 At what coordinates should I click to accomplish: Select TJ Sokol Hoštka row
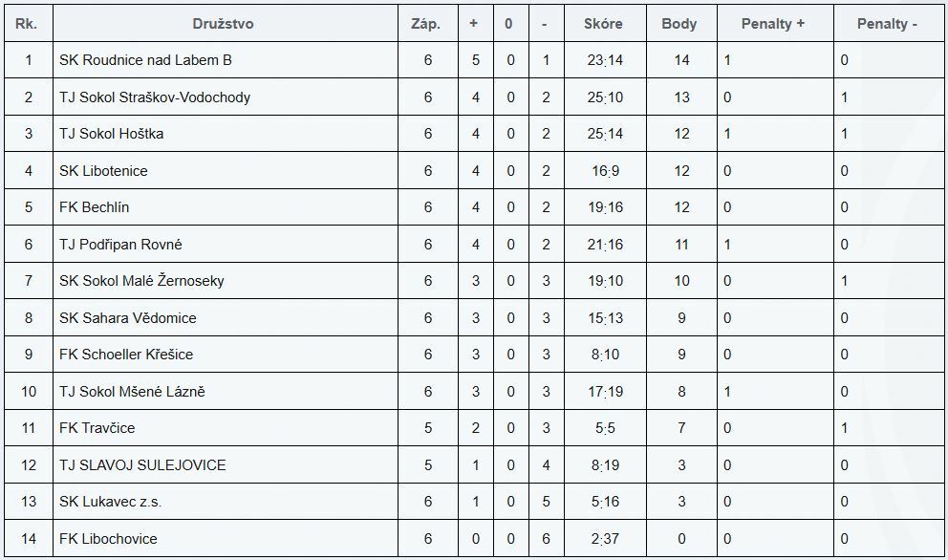pyautogui.click(x=111, y=134)
